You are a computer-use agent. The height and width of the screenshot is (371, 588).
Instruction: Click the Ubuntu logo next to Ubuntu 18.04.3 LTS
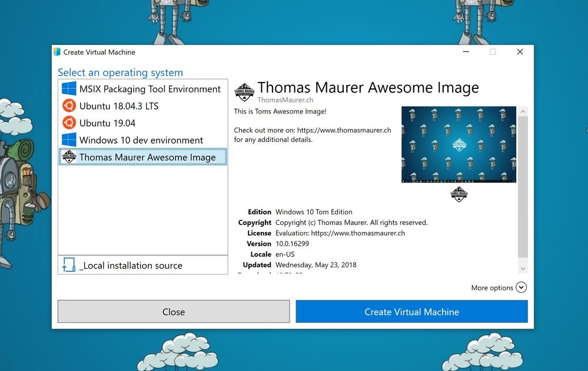[x=69, y=105]
